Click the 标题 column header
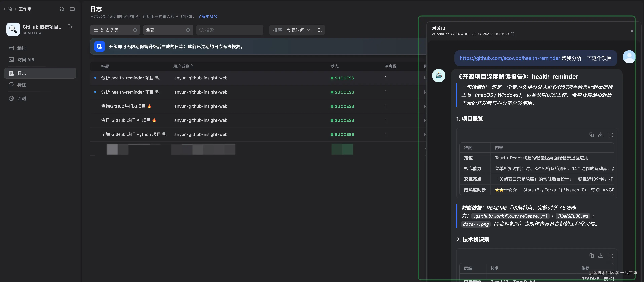Screen dimensions: 644x282 tap(105, 66)
